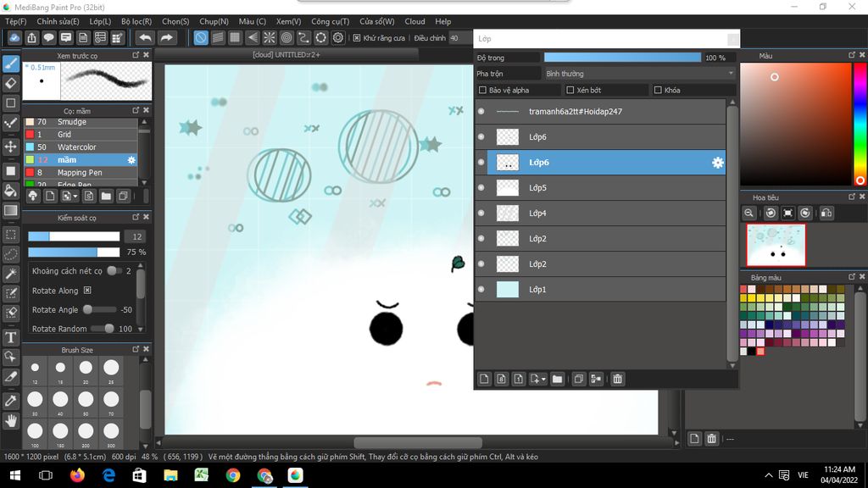868x488 pixels.
Task: Duplicate the layer in Lớp panel
Action: pos(578,379)
